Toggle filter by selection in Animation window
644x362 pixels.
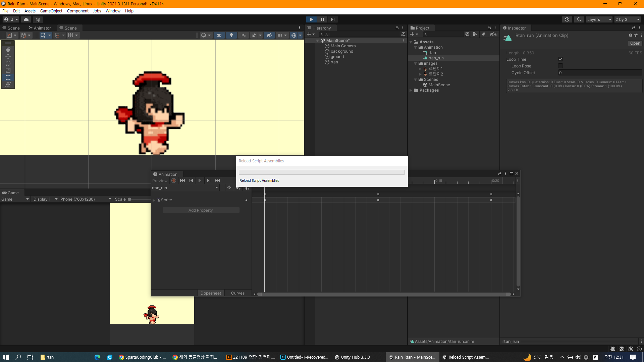(229, 188)
